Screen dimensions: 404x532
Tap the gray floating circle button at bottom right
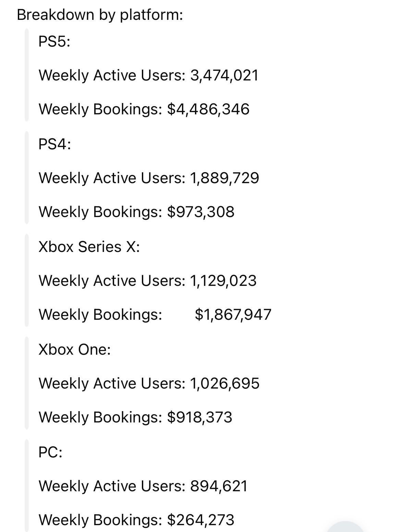tap(345, 527)
